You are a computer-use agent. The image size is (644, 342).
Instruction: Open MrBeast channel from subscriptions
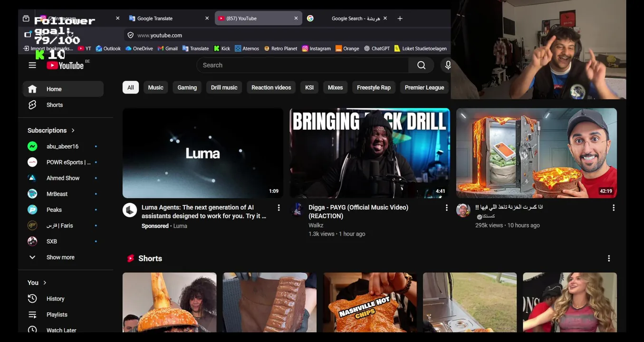pyautogui.click(x=63, y=194)
